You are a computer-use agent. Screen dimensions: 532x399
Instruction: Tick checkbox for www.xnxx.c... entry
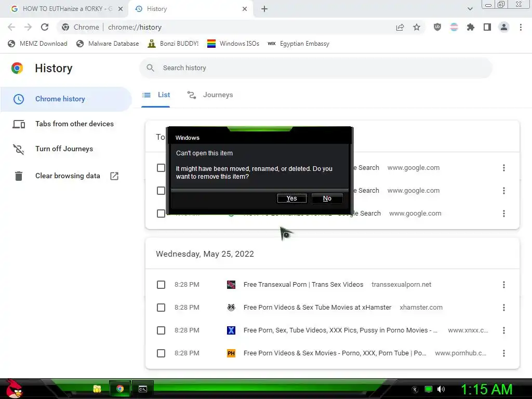click(161, 330)
